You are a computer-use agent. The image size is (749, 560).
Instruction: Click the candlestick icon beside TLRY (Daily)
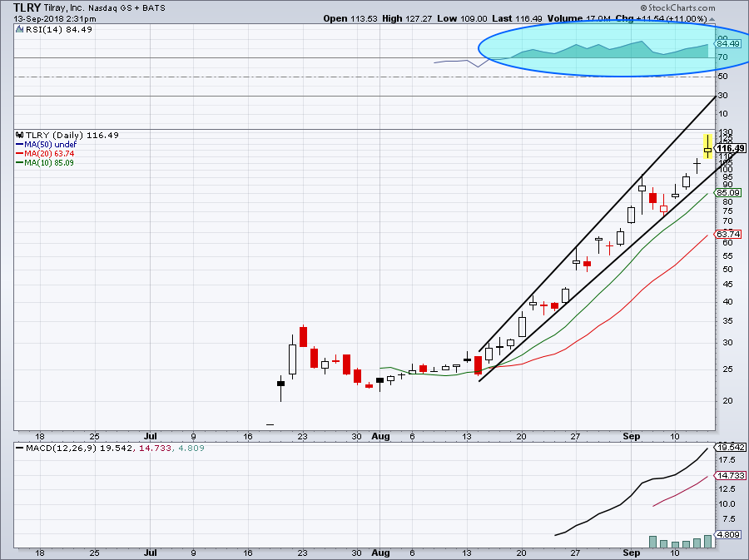click(x=20, y=135)
